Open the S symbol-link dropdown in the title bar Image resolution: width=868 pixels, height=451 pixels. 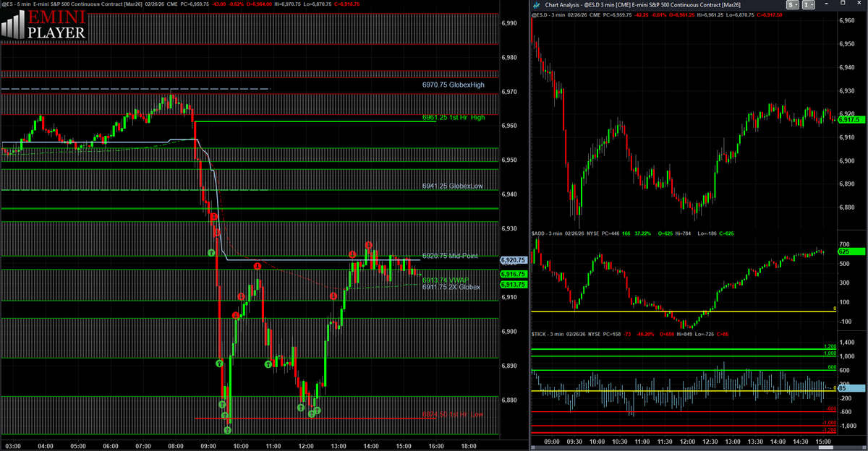coord(793,5)
